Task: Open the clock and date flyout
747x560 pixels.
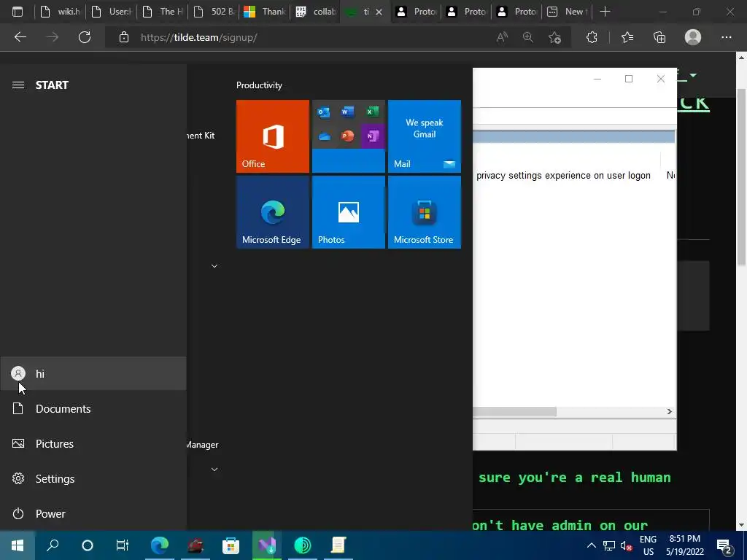Action: pos(684,545)
